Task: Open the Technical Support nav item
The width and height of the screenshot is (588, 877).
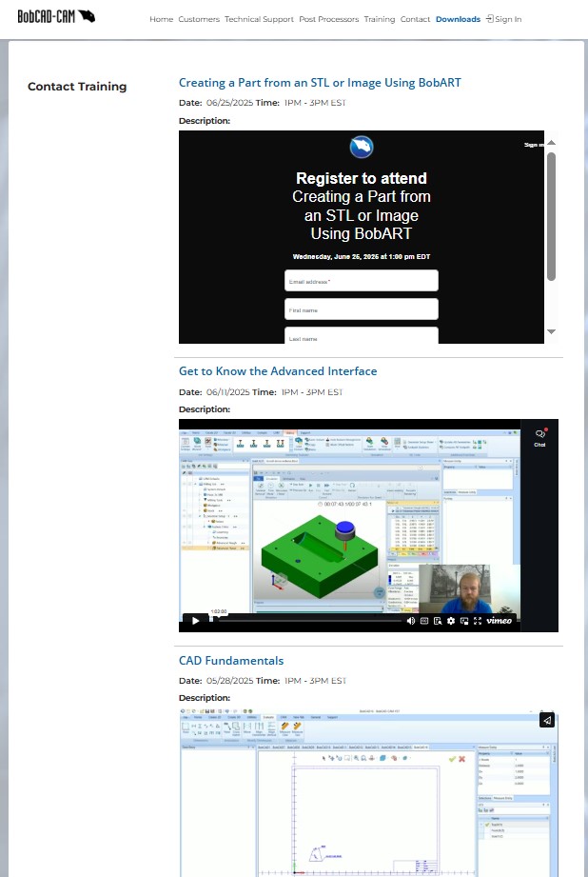Action: (259, 19)
